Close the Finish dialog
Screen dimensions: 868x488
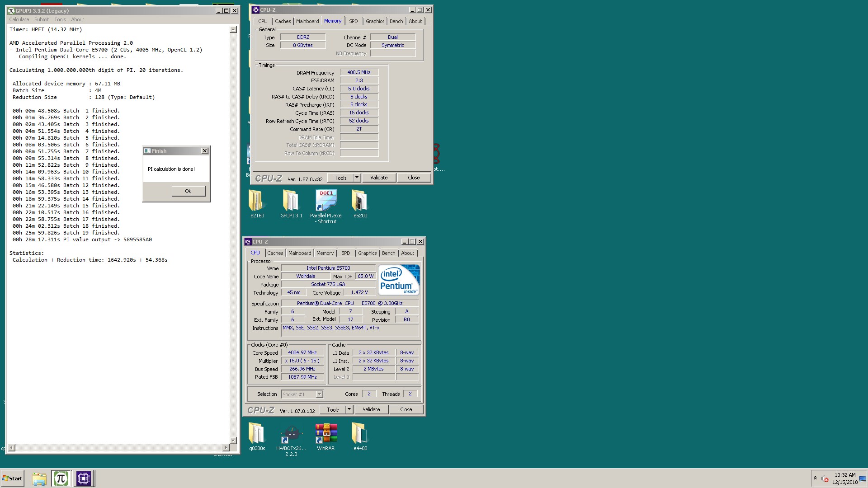[x=204, y=151]
